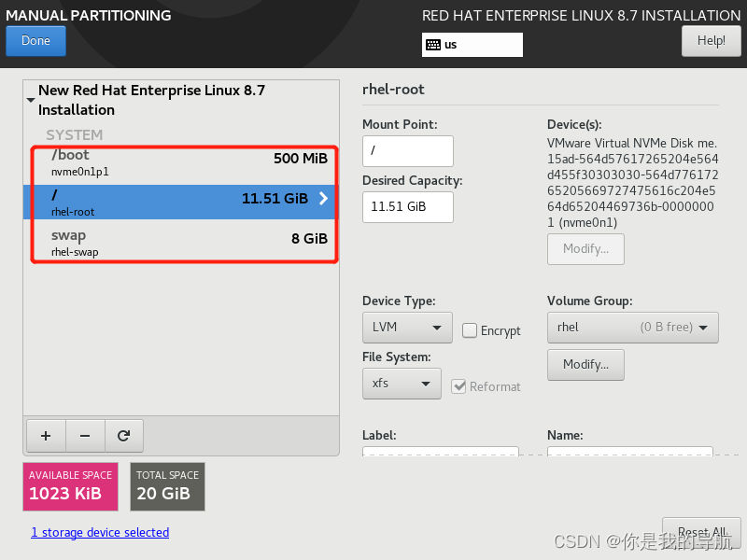The width and height of the screenshot is (747, 560).
Task: Click the Name input field
Action: click(629, 452)
